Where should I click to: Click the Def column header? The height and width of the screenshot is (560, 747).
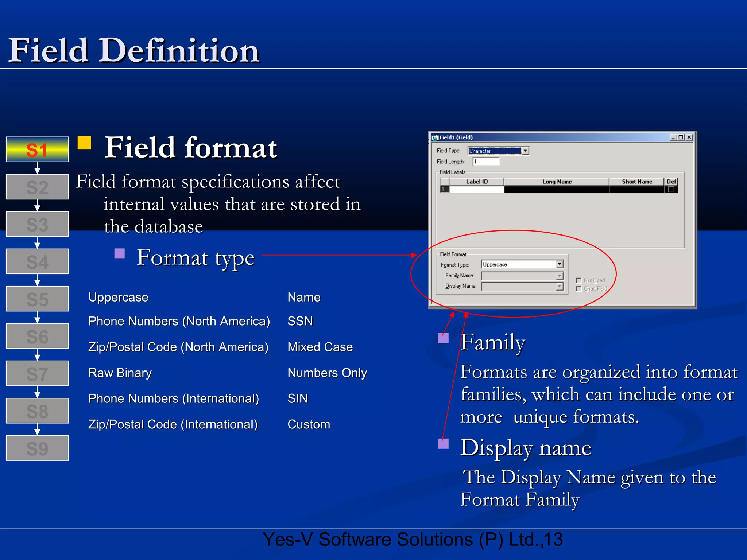point(671,182)
